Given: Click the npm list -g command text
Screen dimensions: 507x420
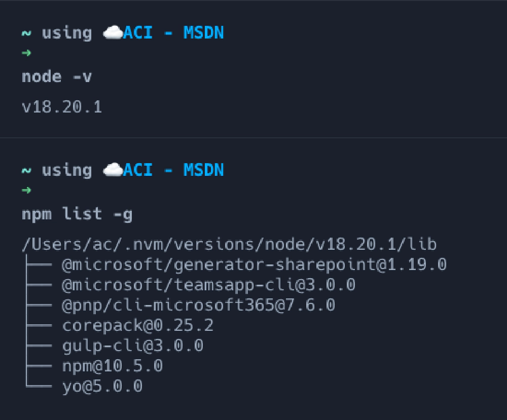Looking at the screenshot, I should pyautogui.click(x=77, y=214).
